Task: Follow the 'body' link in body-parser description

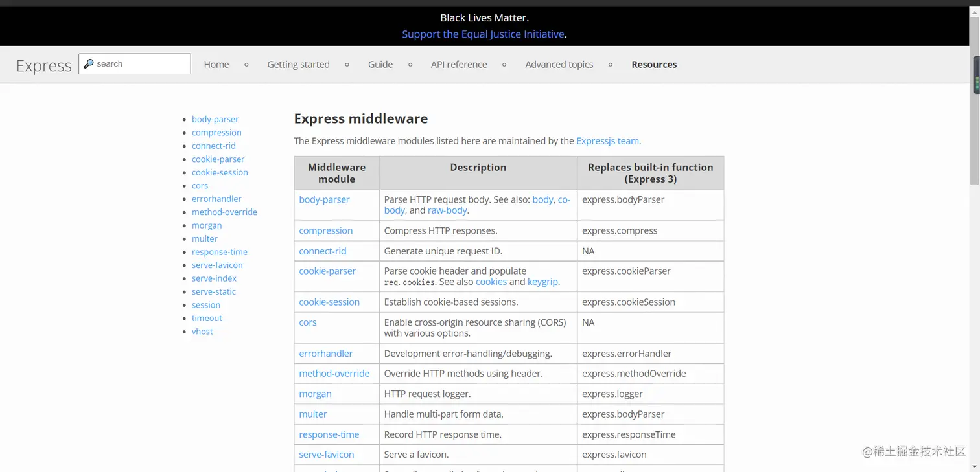Action: click(542, 199)
